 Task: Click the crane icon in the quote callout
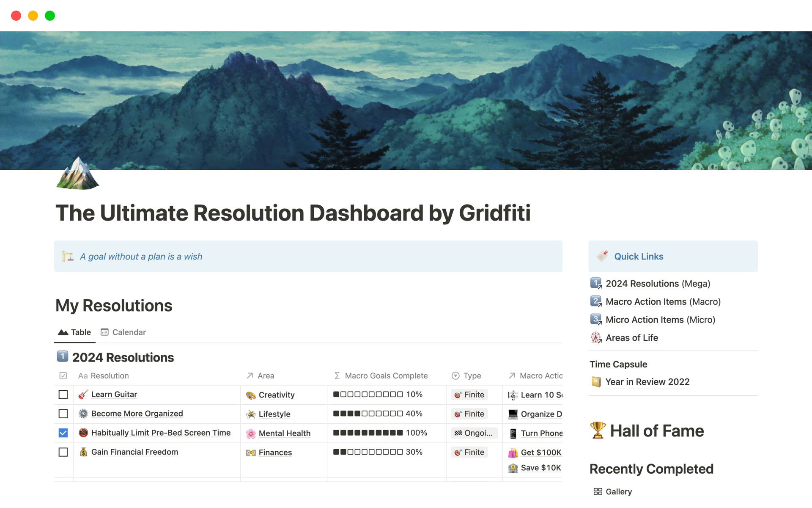click(68, 257)
